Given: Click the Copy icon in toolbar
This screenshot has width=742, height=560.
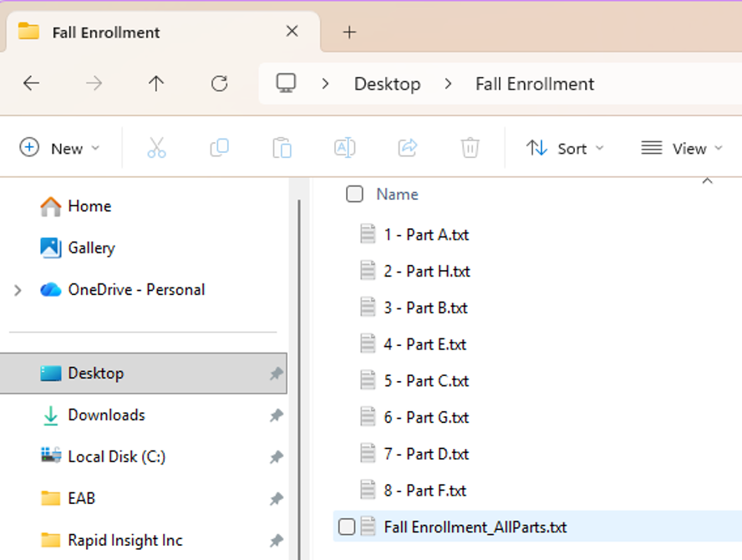Looking at the screenshot, I should [x=219, y=148].
